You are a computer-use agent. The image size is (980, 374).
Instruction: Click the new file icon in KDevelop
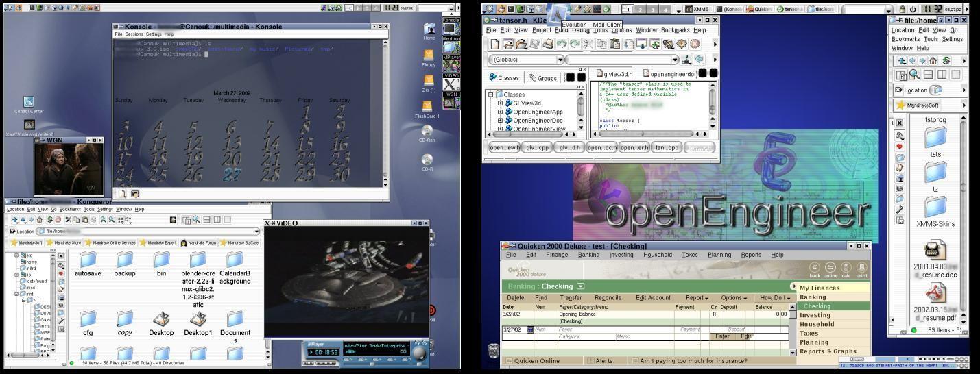tap(494, 44)
